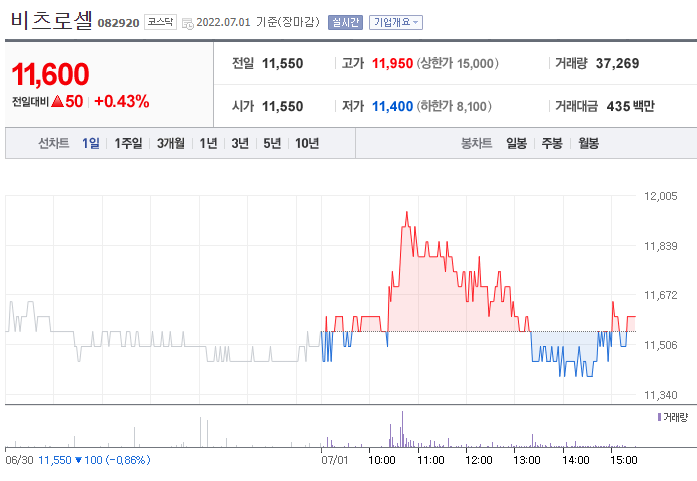The width and height of the screenshot is (697, 481).
Task: Select the 5년 line chart tab
Action: (272, 143)
